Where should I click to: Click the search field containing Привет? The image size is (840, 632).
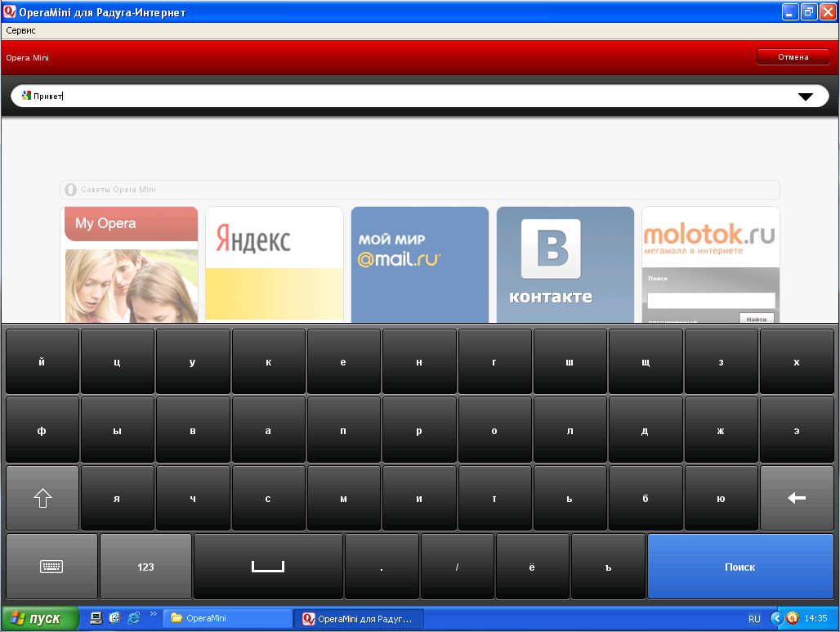pyautogui.click(x=419, y=96)
